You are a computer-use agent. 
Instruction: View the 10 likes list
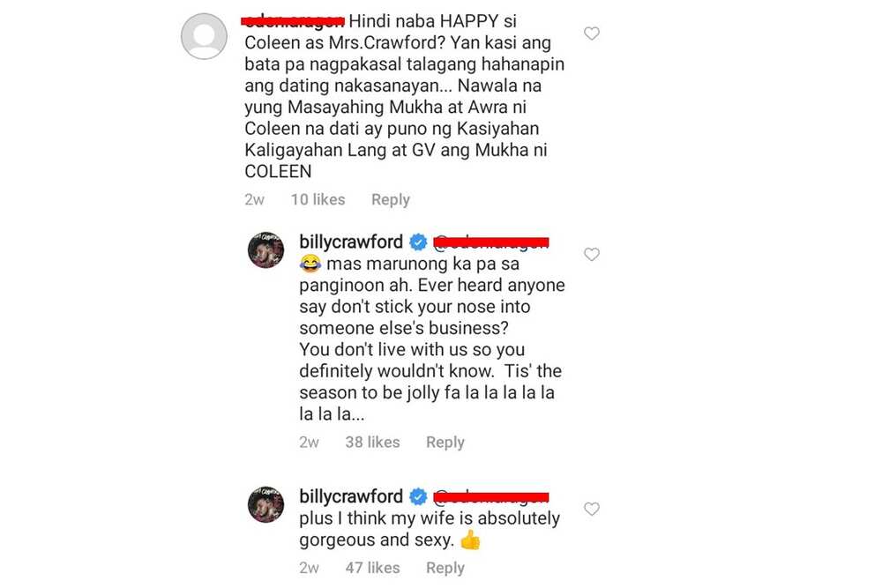click(x=318, y=199)
